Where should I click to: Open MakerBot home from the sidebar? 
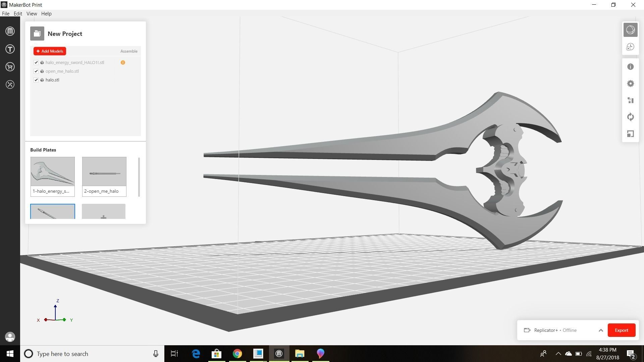click(10, 31)
